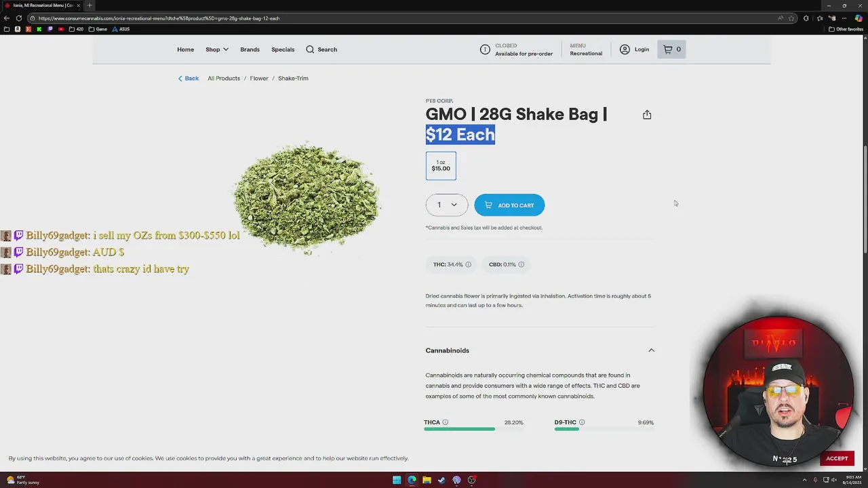Click D9-THC info icon
The image size is (868, 488).
(x=582, y=422)
